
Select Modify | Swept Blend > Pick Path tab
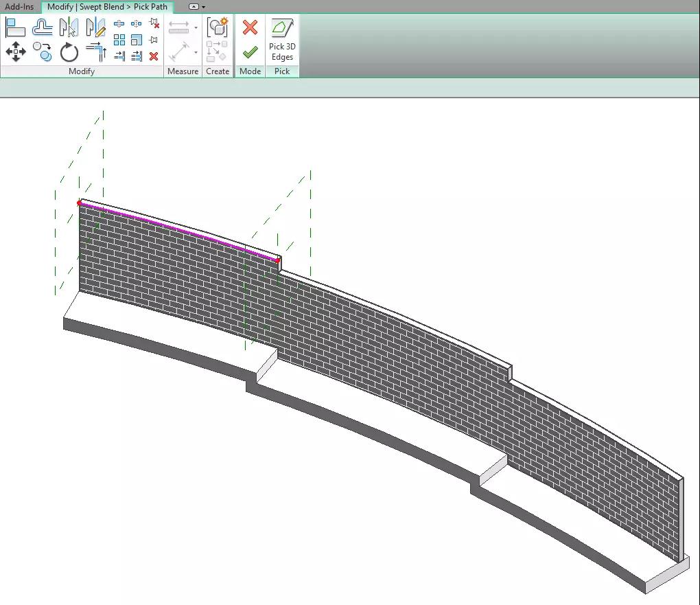107,7
